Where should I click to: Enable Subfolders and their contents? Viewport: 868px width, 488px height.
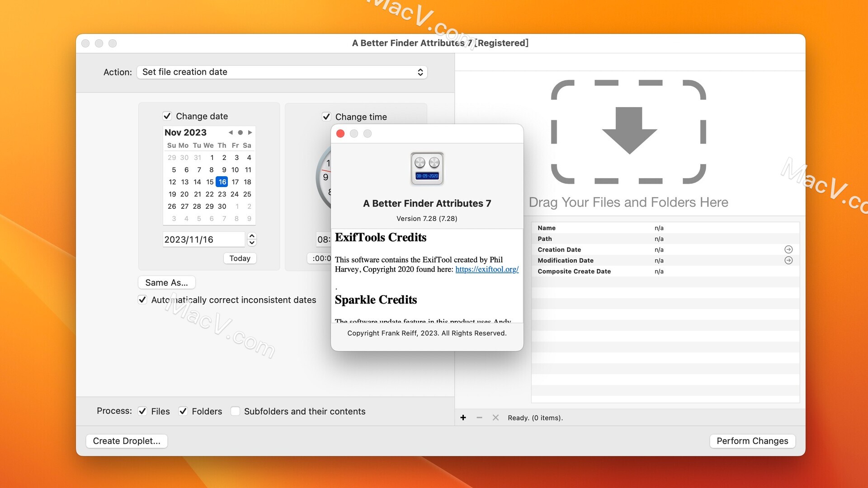point(235,411)
